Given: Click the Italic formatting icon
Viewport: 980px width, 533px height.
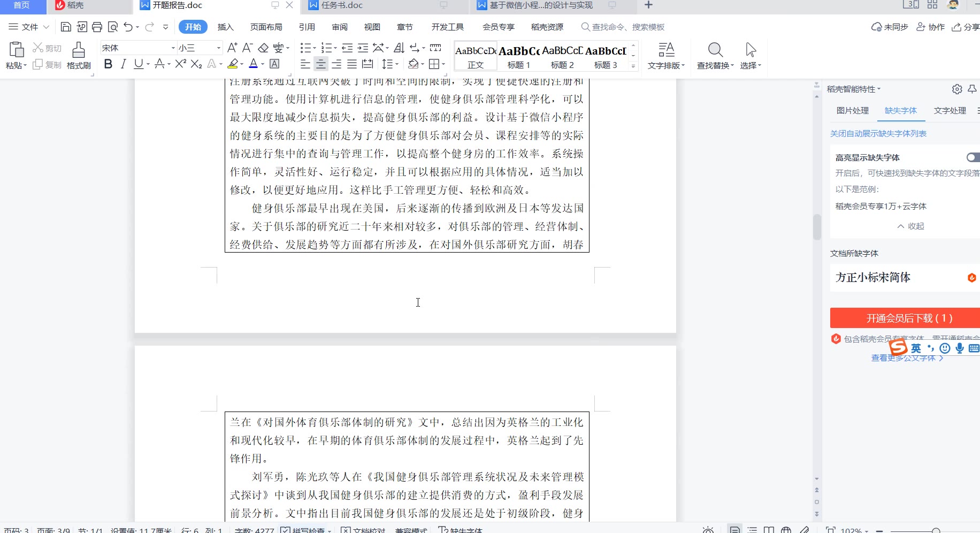Looking at the screenshot, I should point(124,64).
